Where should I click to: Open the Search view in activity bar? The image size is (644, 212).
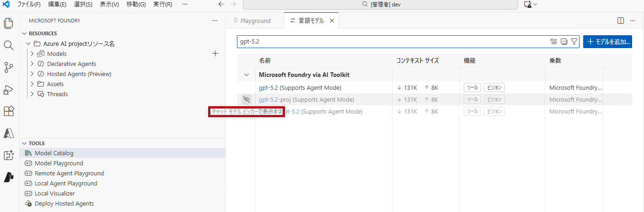click(x=9, y=45)
